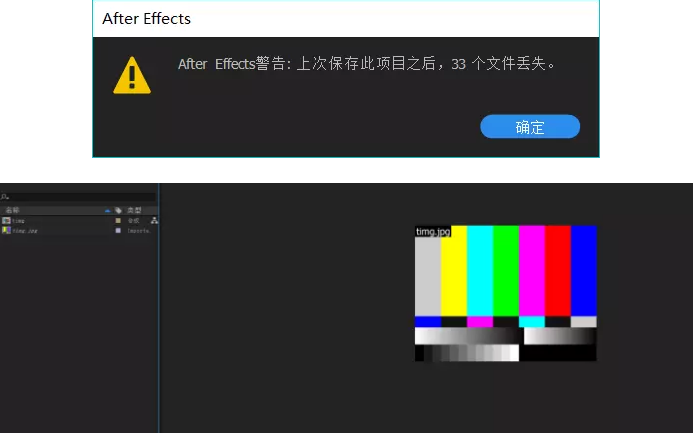This screenshot has height=433, width=693.
Task: Click the search magnifier icon in project panel
Action: click(x=4, y=197)
